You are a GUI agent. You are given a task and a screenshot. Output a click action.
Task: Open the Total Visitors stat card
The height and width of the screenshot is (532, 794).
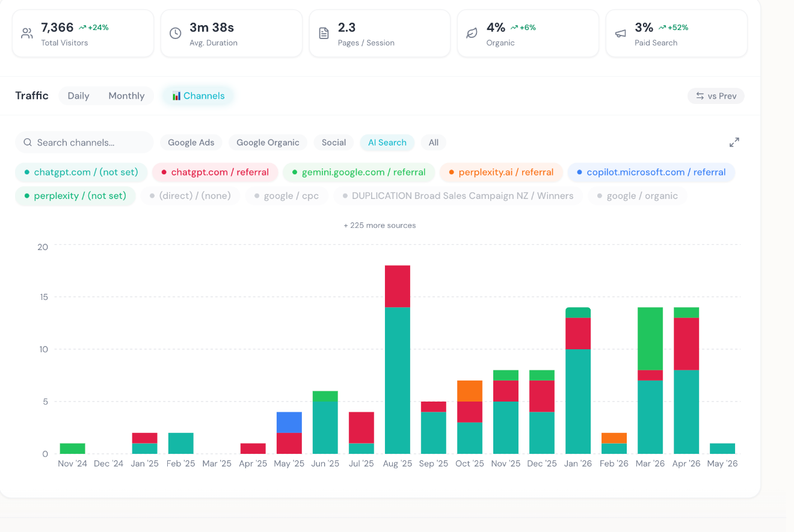pyautogui.click(x=83, y=34)
